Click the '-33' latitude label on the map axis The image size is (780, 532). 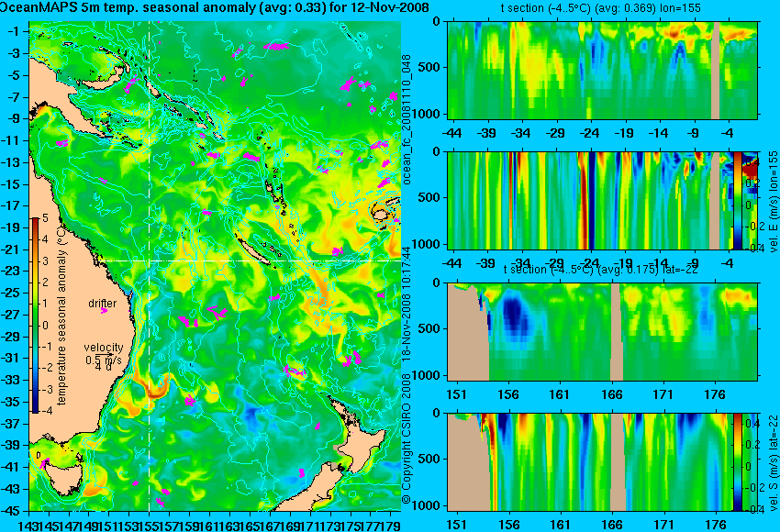(11, 380)
